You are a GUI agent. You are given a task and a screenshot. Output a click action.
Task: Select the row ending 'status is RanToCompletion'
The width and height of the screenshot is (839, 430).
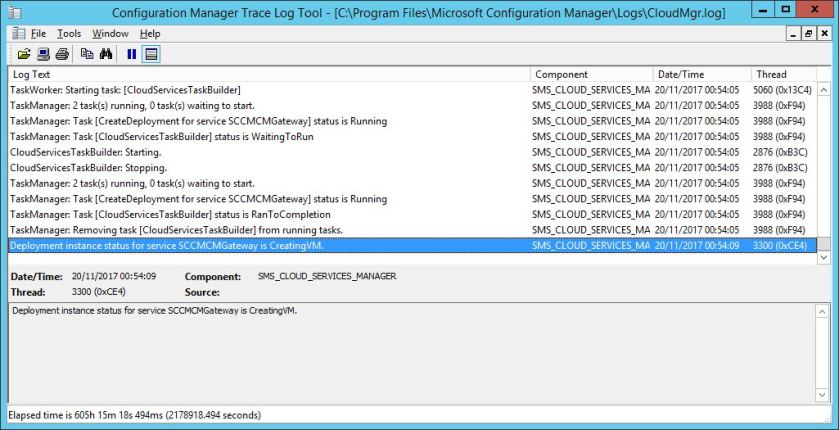412,214
